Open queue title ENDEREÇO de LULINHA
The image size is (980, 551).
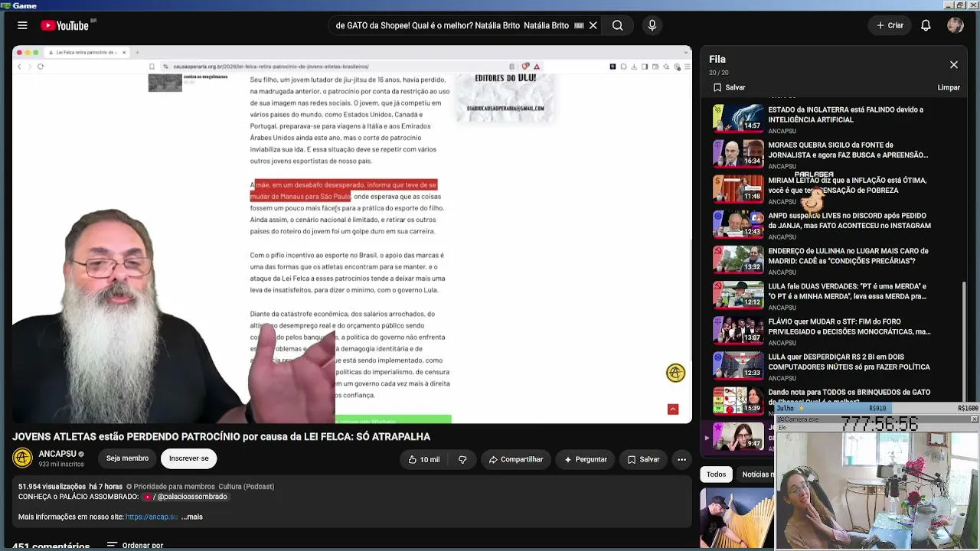coord(848,256)
